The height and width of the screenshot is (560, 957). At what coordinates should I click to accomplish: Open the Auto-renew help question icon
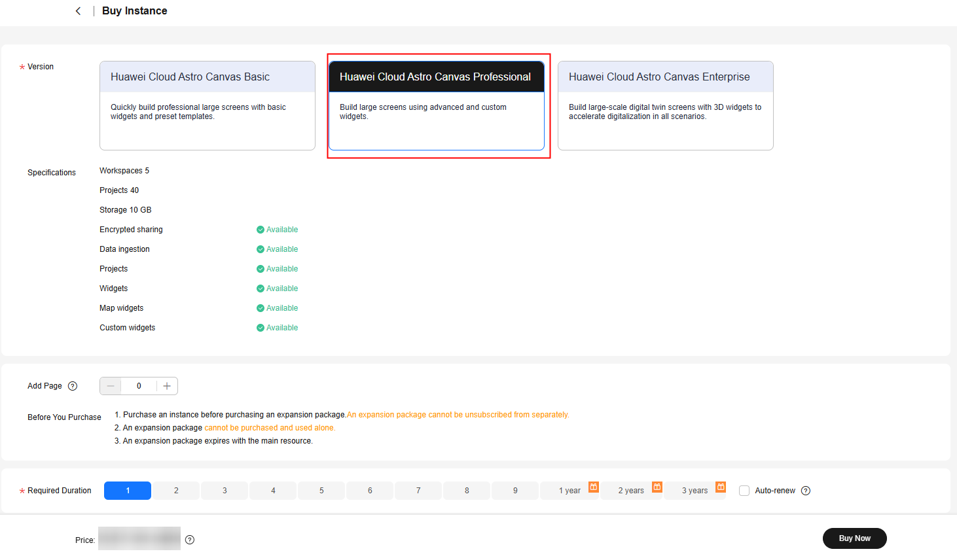[x=806, y=491]
